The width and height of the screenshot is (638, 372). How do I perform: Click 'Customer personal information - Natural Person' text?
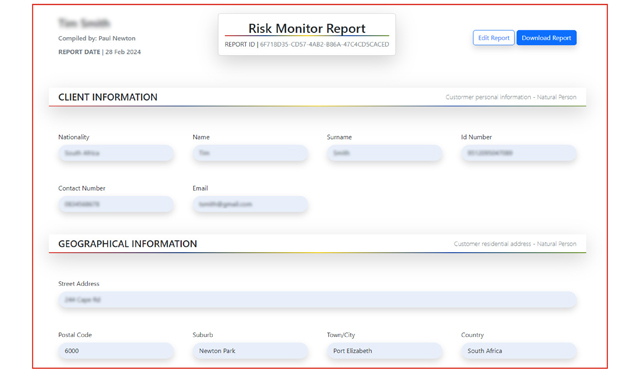tap(511, 97)
